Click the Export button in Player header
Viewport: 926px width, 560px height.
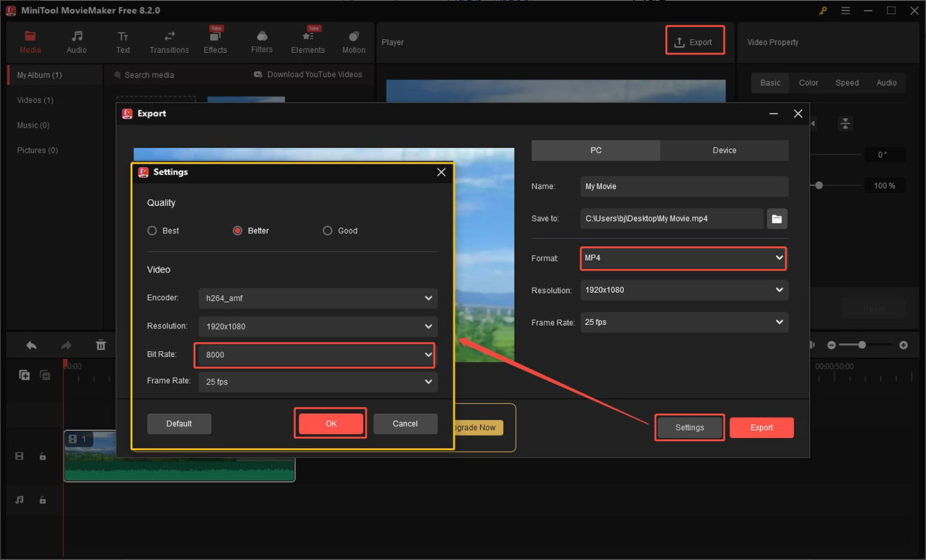coord(694,42)
